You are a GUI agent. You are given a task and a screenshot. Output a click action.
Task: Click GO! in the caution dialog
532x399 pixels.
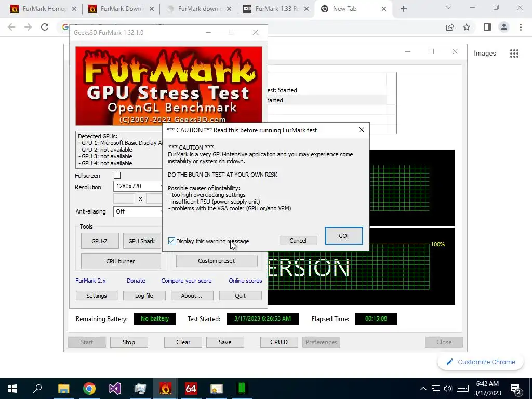[x=344, y=236]
